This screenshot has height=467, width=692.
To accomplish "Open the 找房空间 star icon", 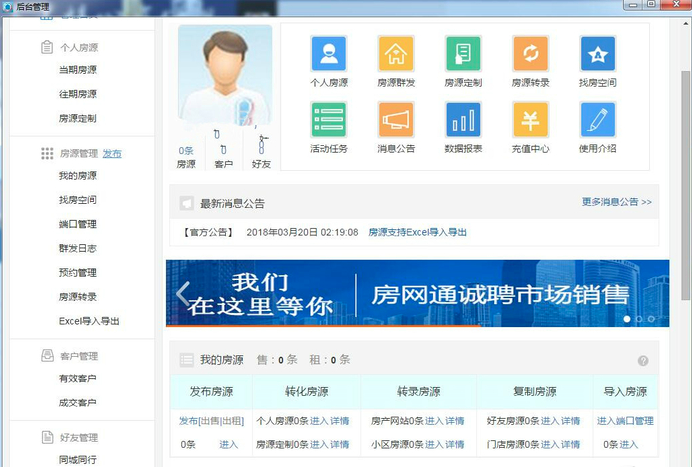I will (x=598, y=54).
